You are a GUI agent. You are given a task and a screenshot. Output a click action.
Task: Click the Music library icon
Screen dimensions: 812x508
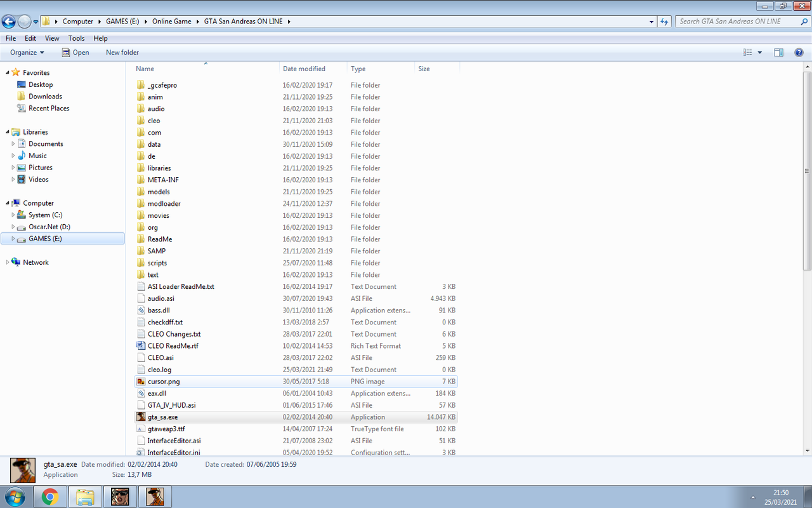coord(22,156)
